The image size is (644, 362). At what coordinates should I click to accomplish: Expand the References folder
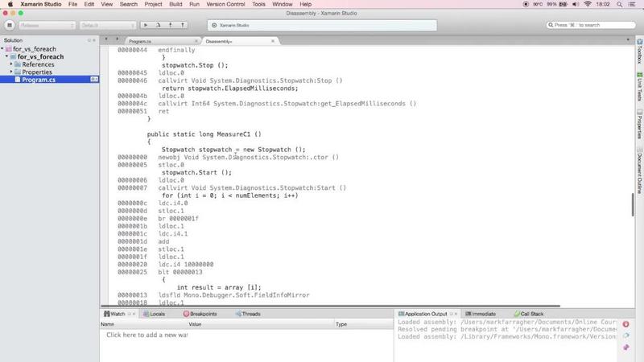(11, 64)
